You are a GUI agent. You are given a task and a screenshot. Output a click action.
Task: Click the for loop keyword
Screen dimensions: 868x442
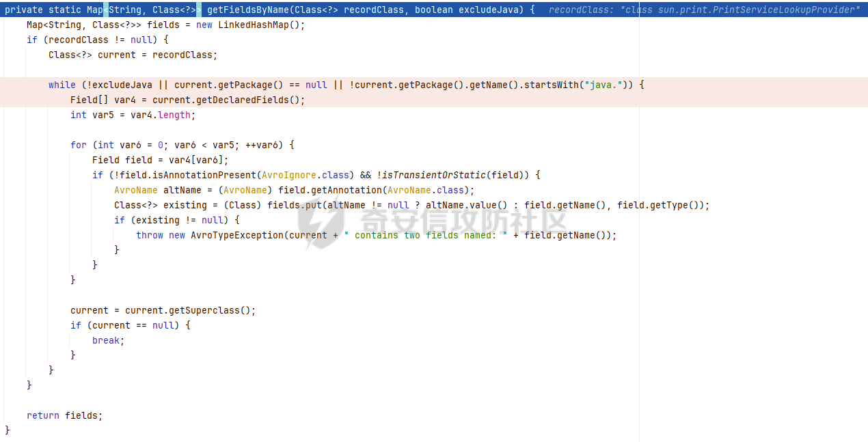(78, 145)
